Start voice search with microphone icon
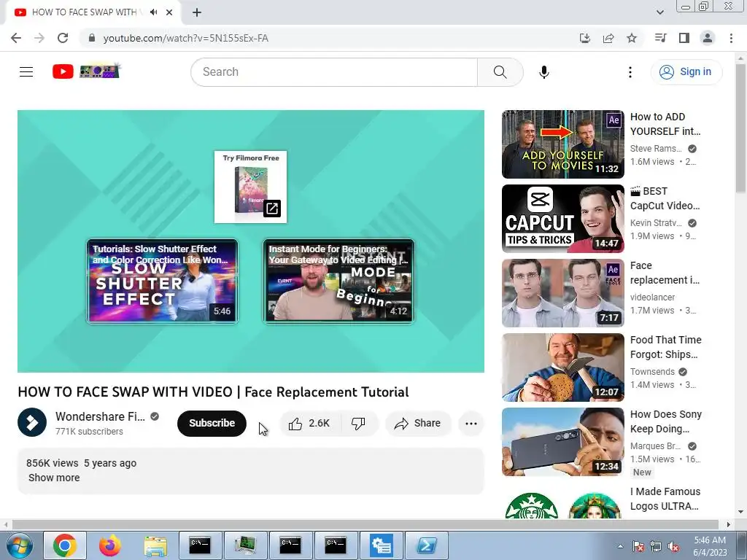 point(543,72)
